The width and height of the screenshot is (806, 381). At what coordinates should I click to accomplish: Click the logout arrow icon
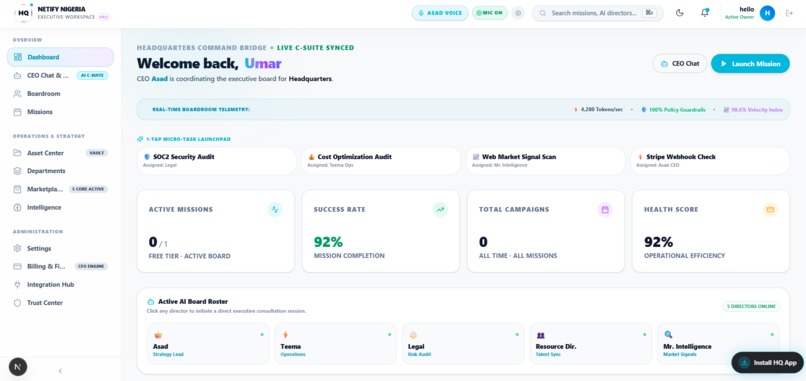790,13
